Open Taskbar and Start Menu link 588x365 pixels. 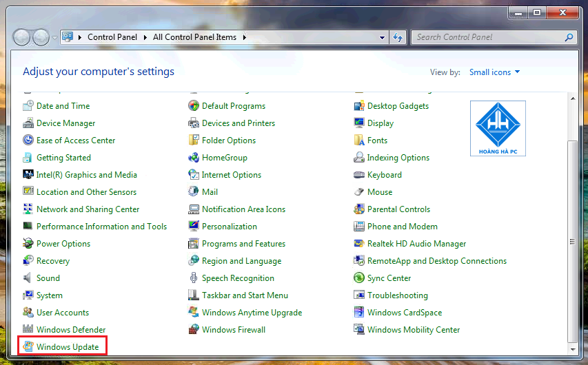245,295
